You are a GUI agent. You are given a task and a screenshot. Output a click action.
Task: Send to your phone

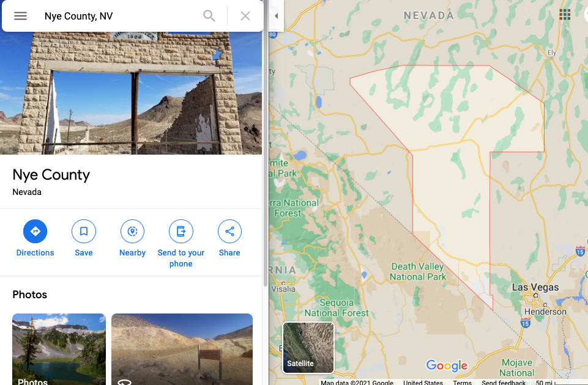pos(180,244)
